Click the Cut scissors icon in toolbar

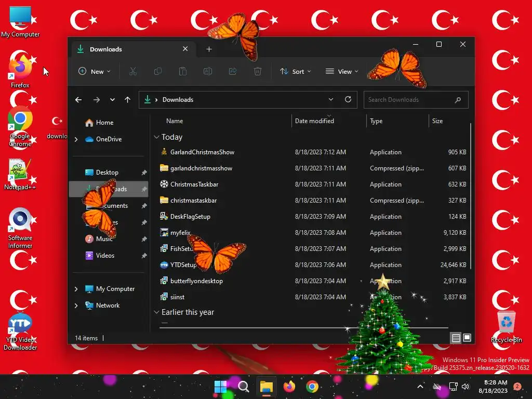132,71
